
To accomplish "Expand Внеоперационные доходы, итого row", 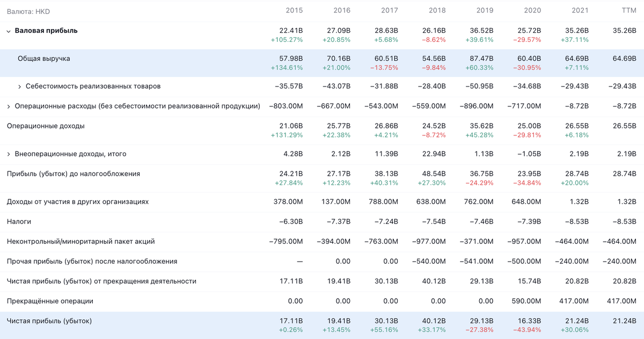I will click(x=9, y=154).
